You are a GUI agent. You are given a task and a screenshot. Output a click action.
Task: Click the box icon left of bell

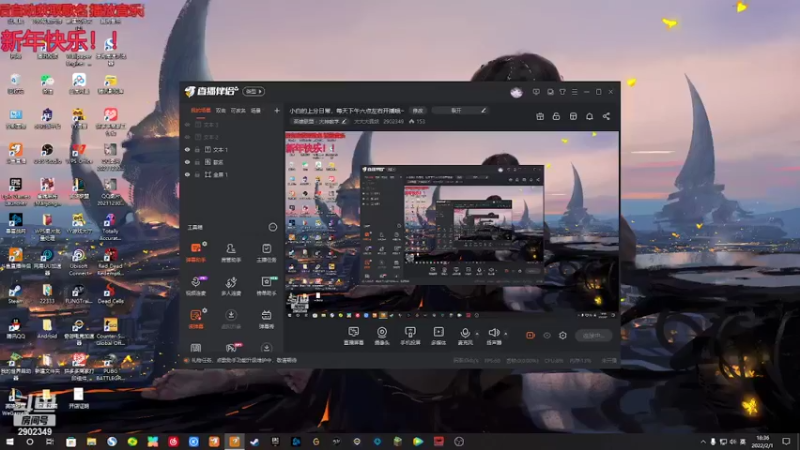[x=573, y=116]
